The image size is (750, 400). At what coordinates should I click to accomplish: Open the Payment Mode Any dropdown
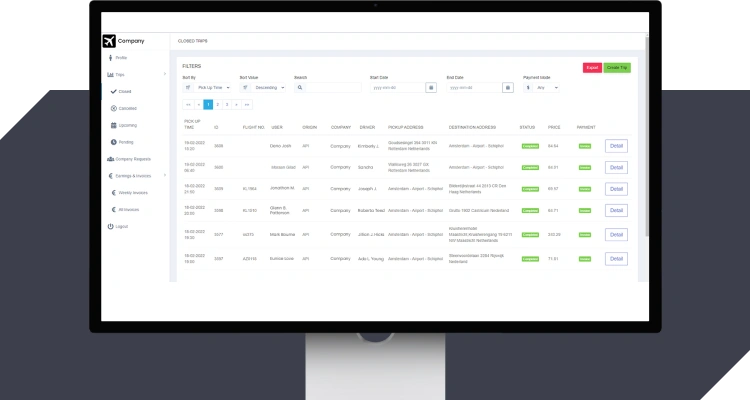click(x=547, y=88)
